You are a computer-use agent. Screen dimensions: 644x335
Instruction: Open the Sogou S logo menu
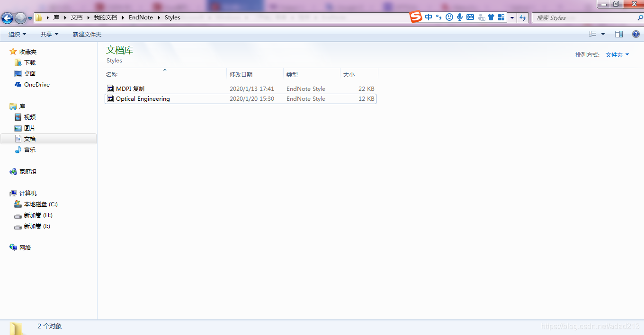click(x=416, y=17)
